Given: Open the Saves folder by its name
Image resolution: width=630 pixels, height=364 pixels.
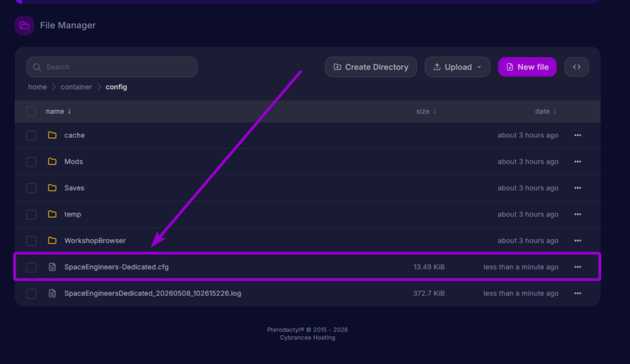Looking at the screenshot, I should point(74,188).
